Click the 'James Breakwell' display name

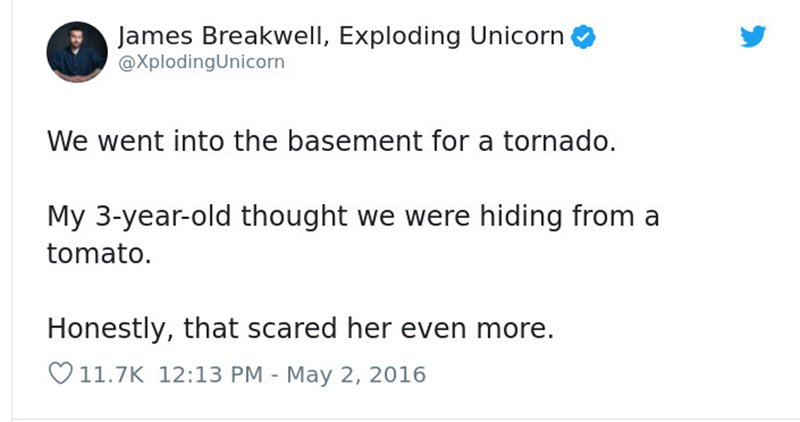(220, 36)
